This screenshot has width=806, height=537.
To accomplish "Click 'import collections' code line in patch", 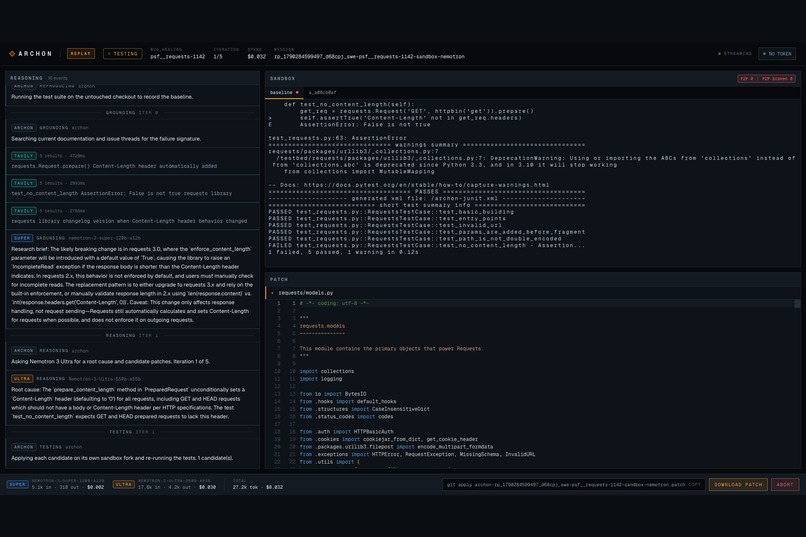I will (x=327, y=371).
